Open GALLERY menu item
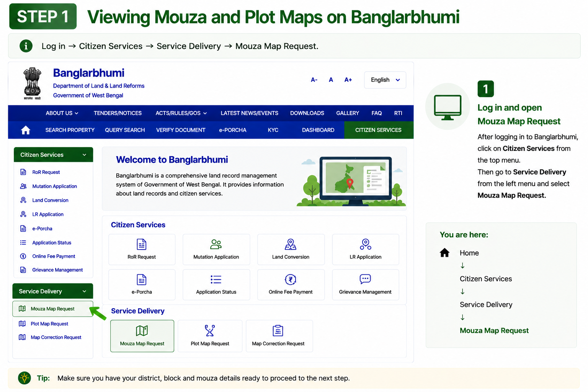This screenshot has height=392, width=588. tap(348, 113)
